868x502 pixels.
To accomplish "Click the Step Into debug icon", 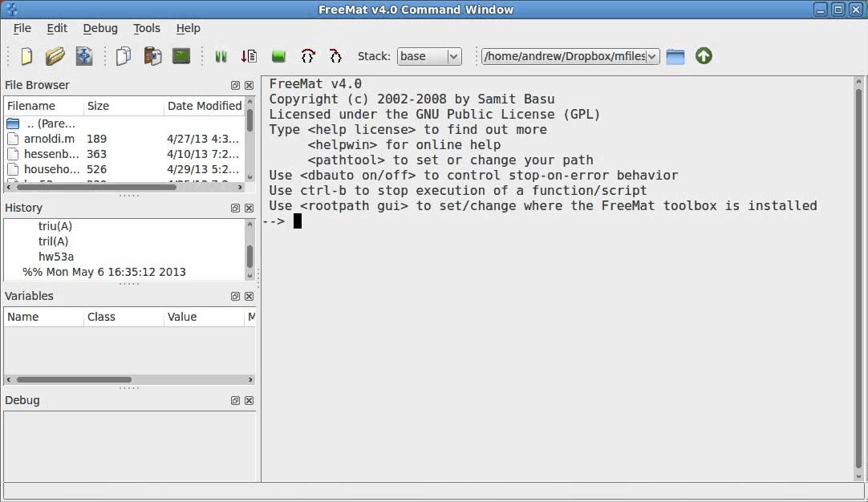I will 335,56.
